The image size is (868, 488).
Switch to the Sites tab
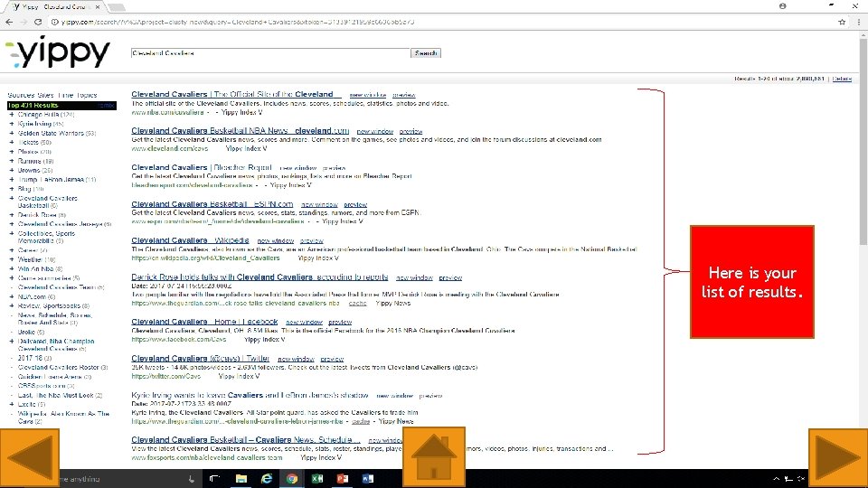pyautogui.click(x=47, y=95)
